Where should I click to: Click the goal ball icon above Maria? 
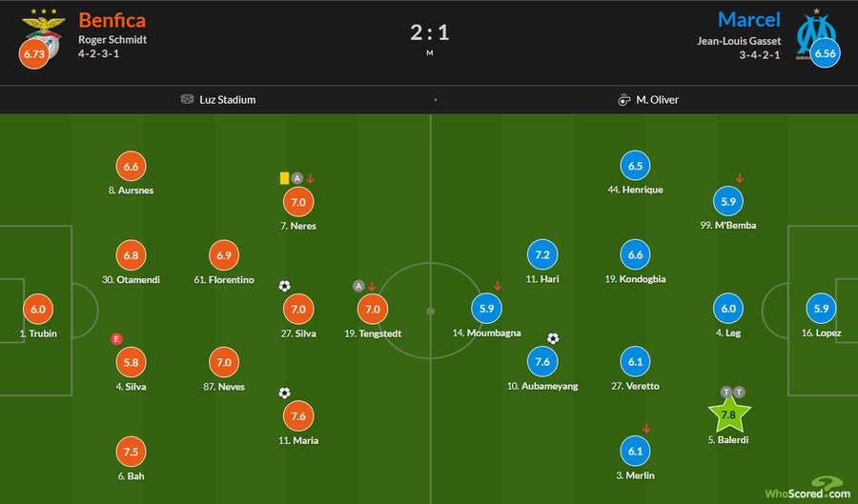[x=284, y=393]
